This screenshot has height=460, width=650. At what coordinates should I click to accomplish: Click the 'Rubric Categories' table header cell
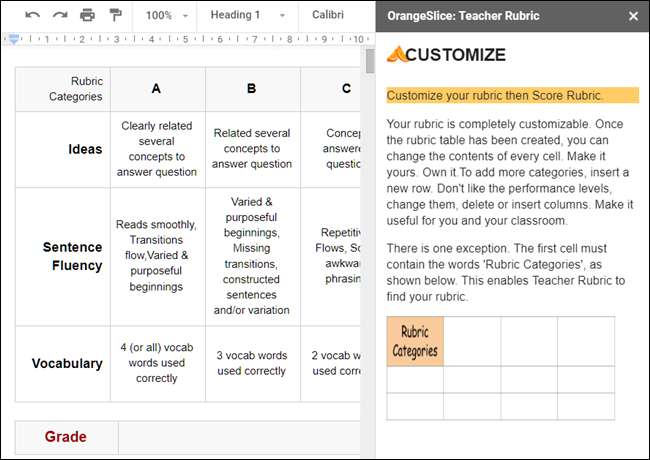(x=63, y=89)
